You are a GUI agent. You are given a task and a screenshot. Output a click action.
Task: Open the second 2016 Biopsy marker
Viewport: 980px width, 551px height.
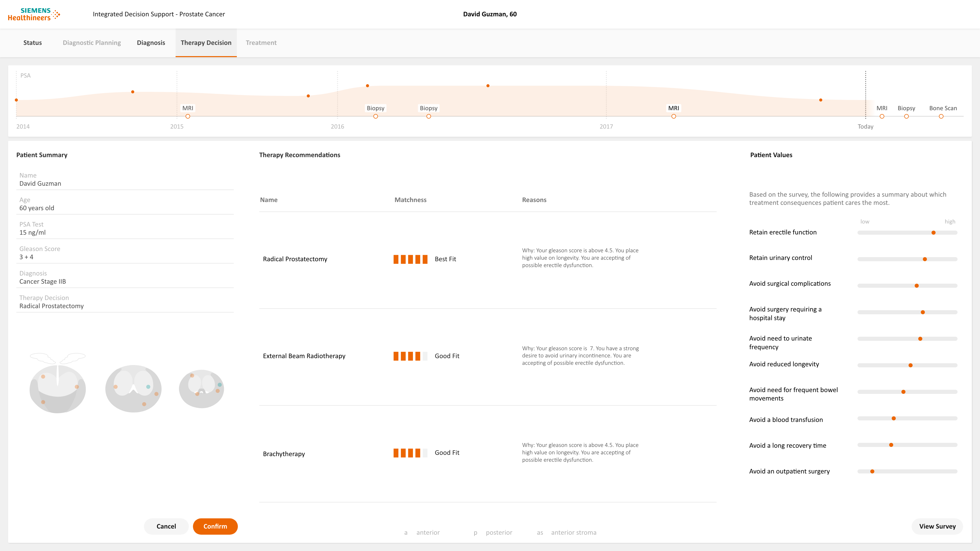(429, 116)
